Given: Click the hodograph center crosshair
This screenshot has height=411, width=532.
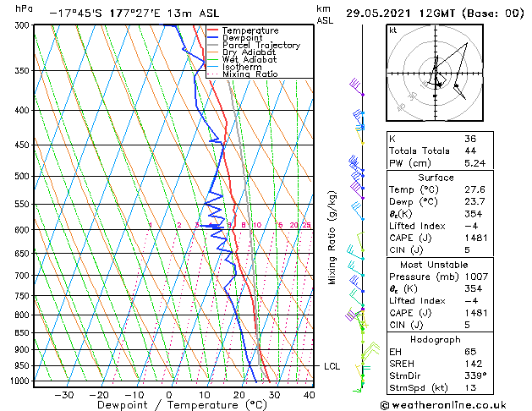Looking at the screenshot, I should coord(436,73).
